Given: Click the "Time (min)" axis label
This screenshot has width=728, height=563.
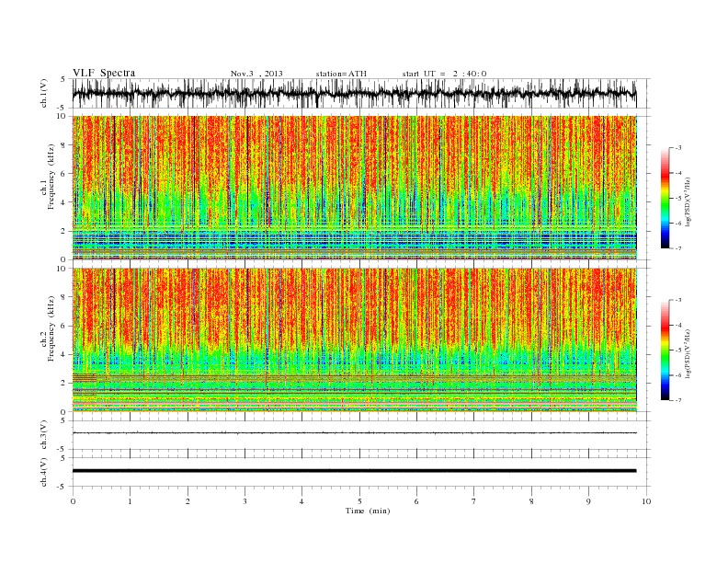Looking at the screenshot, I should [x=368, y=511].
